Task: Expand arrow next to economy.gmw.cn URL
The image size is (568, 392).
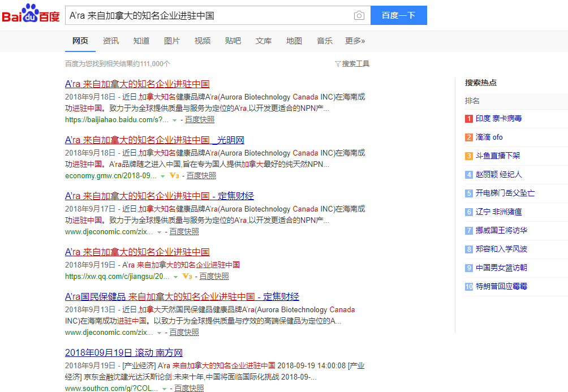Action: tap(162, 176)
